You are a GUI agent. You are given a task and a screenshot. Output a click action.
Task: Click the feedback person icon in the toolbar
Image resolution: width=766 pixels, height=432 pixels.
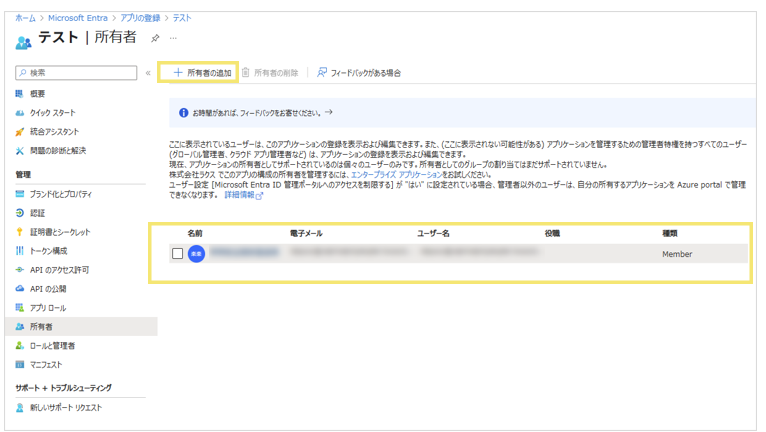322,72
